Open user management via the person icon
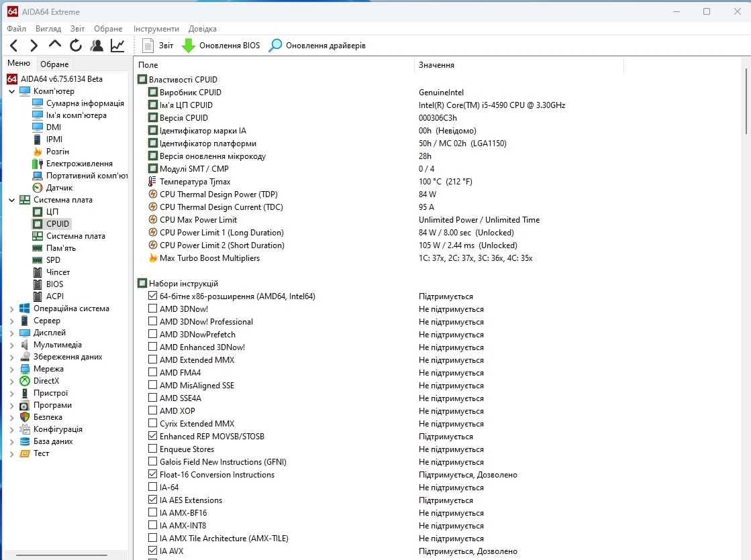Image resolution: width=751 pixels, height=560 pixels. pos(96,46)
